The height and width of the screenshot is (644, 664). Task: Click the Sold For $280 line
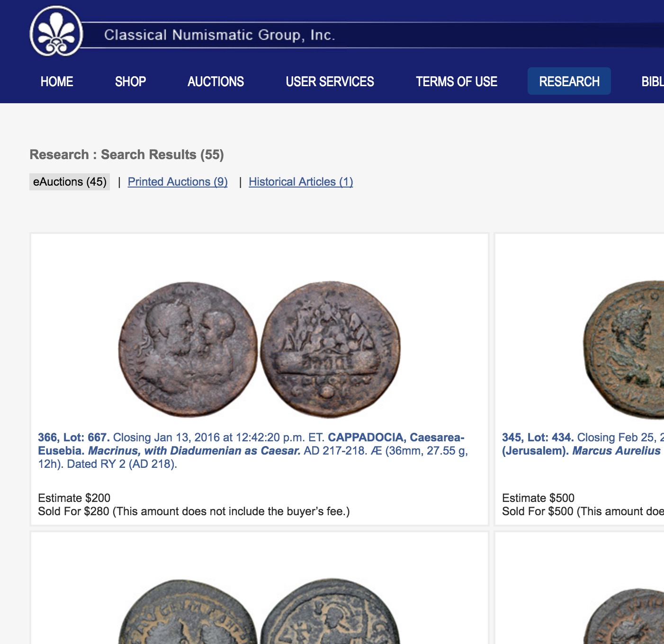tap(194, 511)
